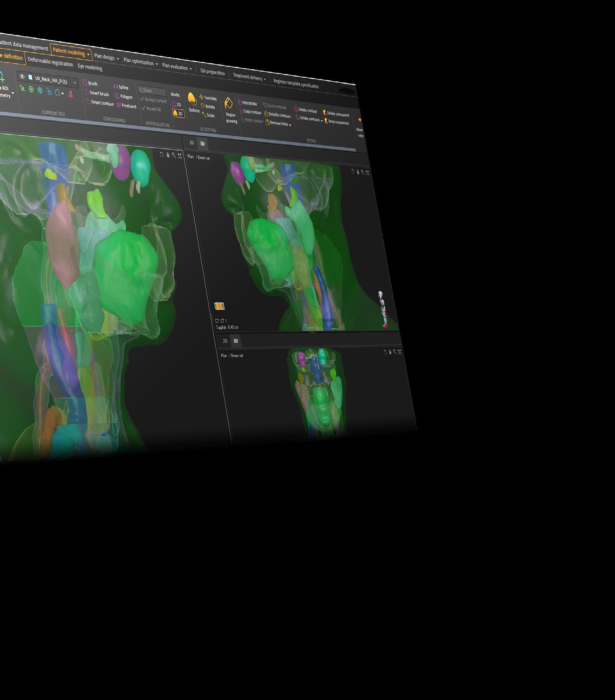Image resolution: width=615 pixels, height=700 pixels.
Task: Click Accept all in Interpolation
Action: click(x=151, y=109)
